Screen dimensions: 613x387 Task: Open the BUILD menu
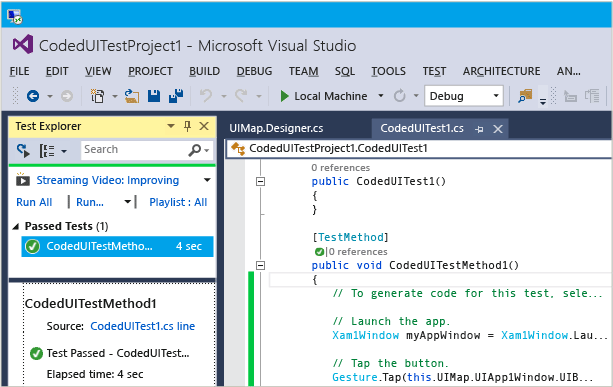[204, 71]
